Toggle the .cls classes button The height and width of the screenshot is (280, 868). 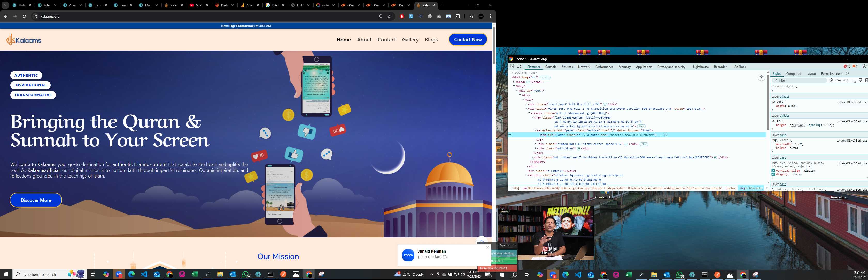pos(846,80)
